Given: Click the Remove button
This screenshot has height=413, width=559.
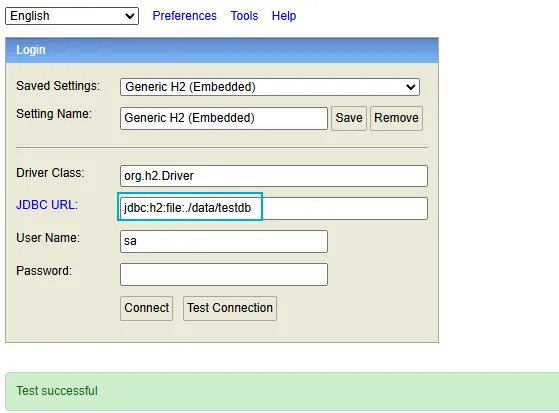Looking at the screenshot, I should tap(396, 118).
